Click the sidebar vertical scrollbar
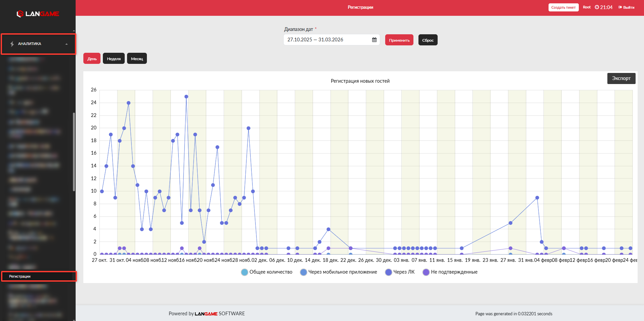Screen dimensions: 644x321 click(74, 152)
